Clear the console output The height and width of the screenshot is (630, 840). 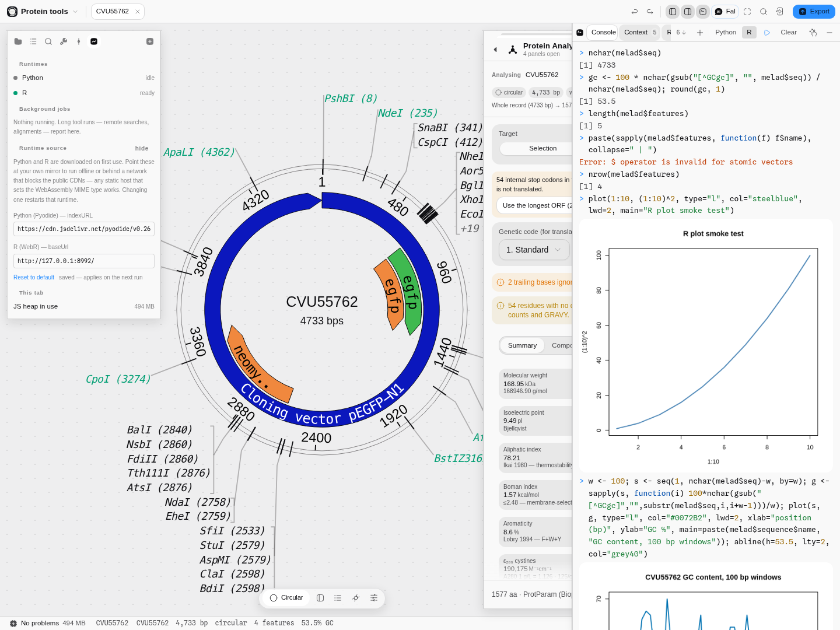[x=789, y=33]
